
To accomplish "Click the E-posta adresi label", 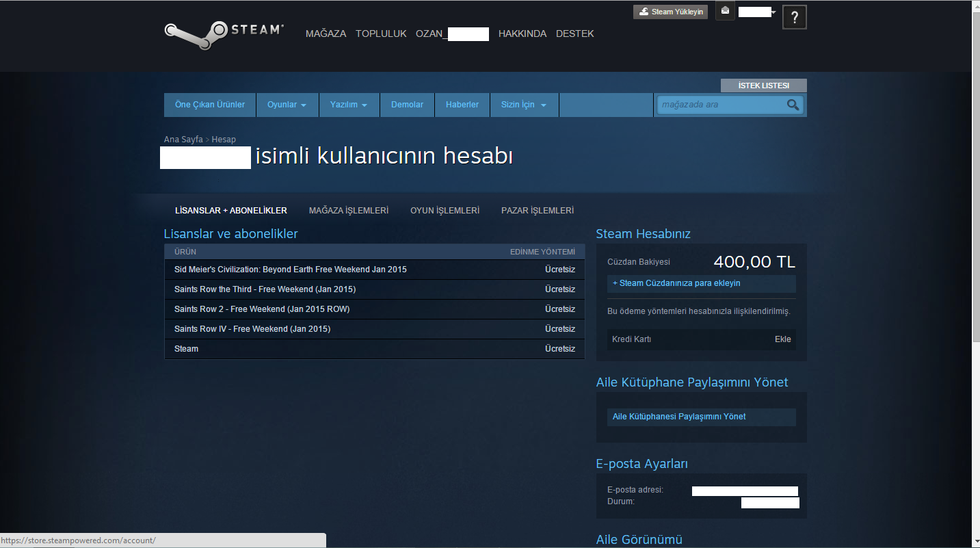I will pyautogui.click(x=635, y=490).
